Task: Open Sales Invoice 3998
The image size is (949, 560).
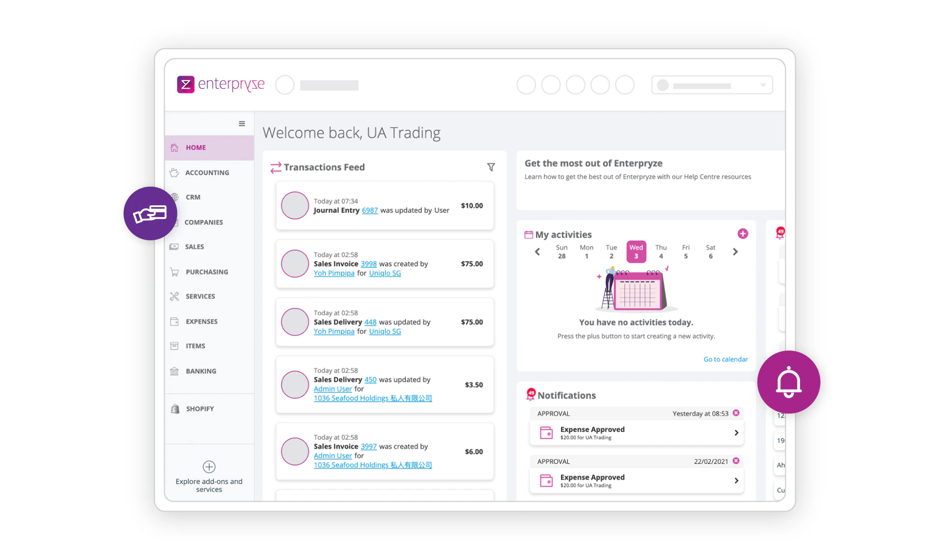Action: 368,264
